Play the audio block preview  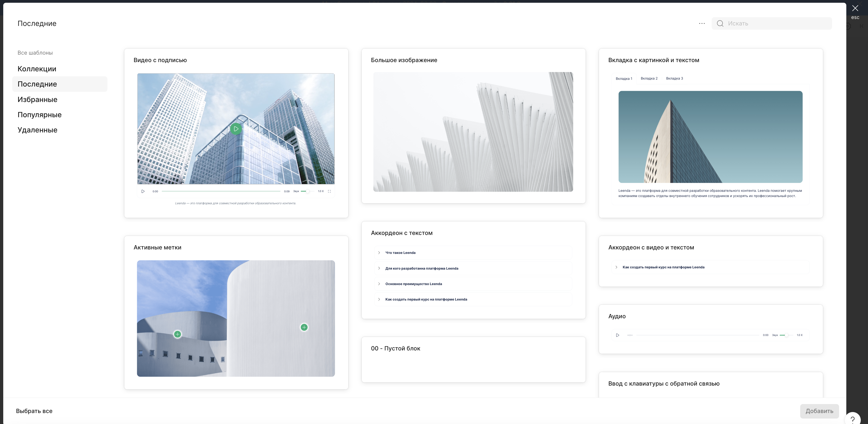point(617,335)
